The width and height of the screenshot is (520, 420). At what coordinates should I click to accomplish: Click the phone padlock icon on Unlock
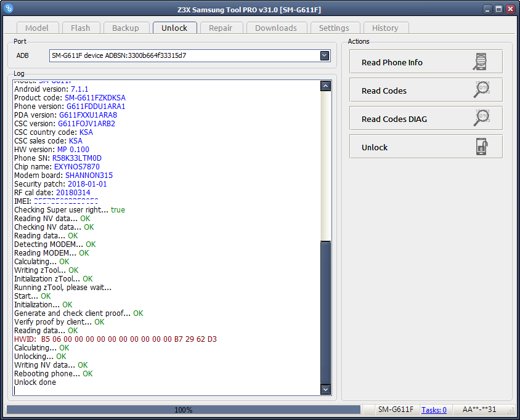tap(481, 147)
